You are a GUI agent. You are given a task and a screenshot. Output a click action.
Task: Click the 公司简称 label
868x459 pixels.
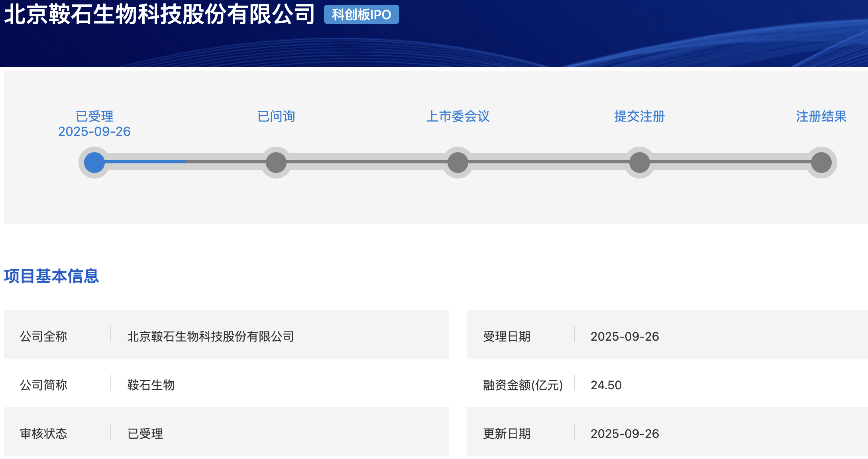tap(43, 385)
